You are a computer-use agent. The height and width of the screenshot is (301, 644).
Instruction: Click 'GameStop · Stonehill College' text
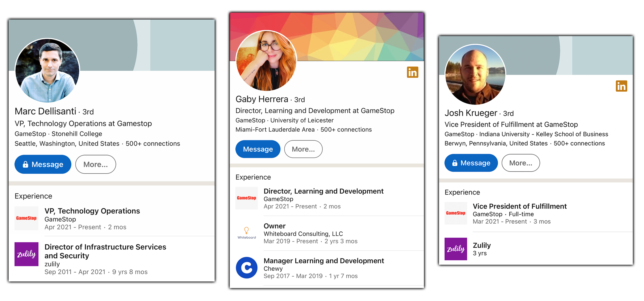[58, 134]
